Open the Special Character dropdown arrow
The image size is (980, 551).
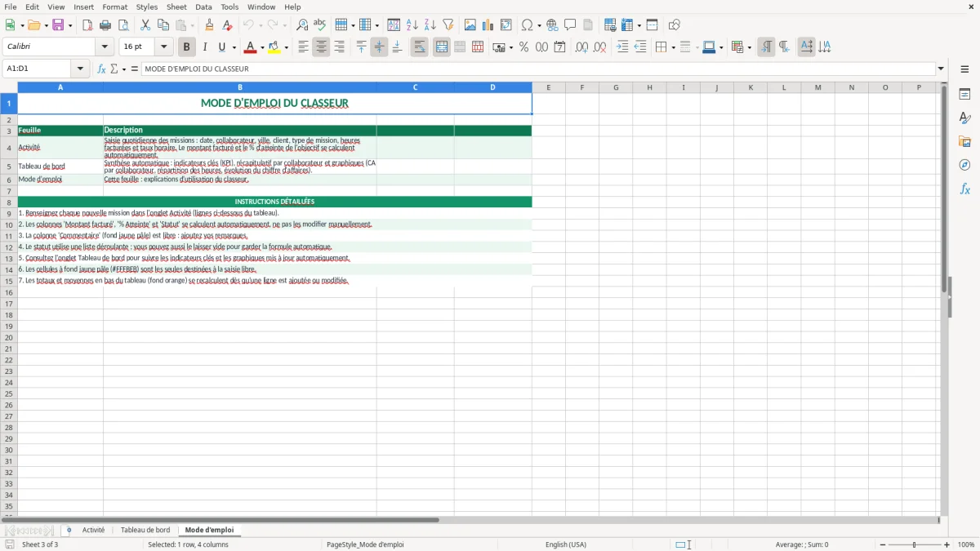[x=539, y=25]
